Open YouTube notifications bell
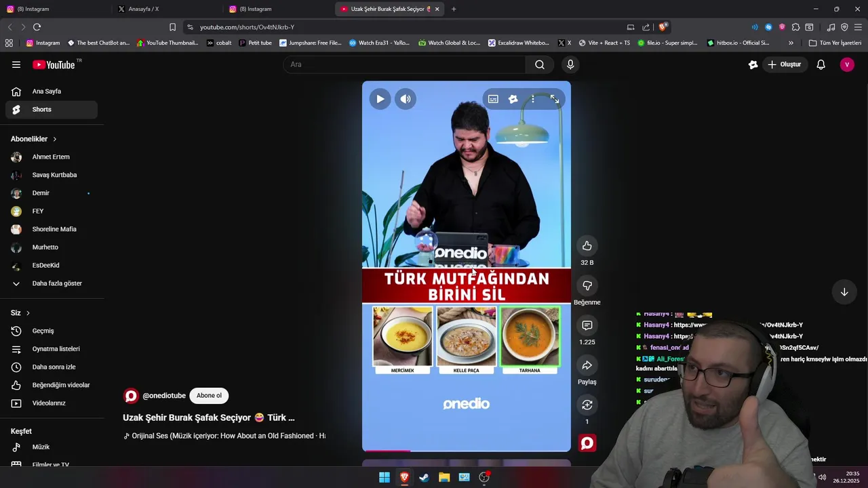 pos(821,64)
